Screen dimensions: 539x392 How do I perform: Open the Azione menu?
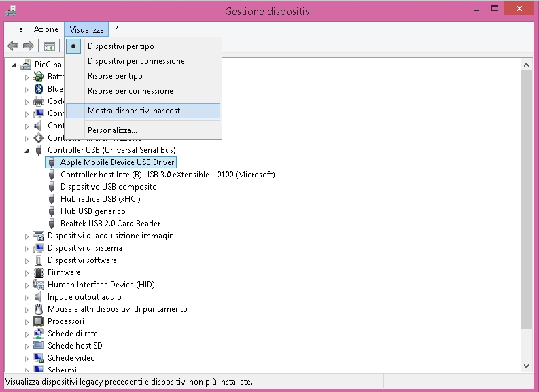click(46, 29)
